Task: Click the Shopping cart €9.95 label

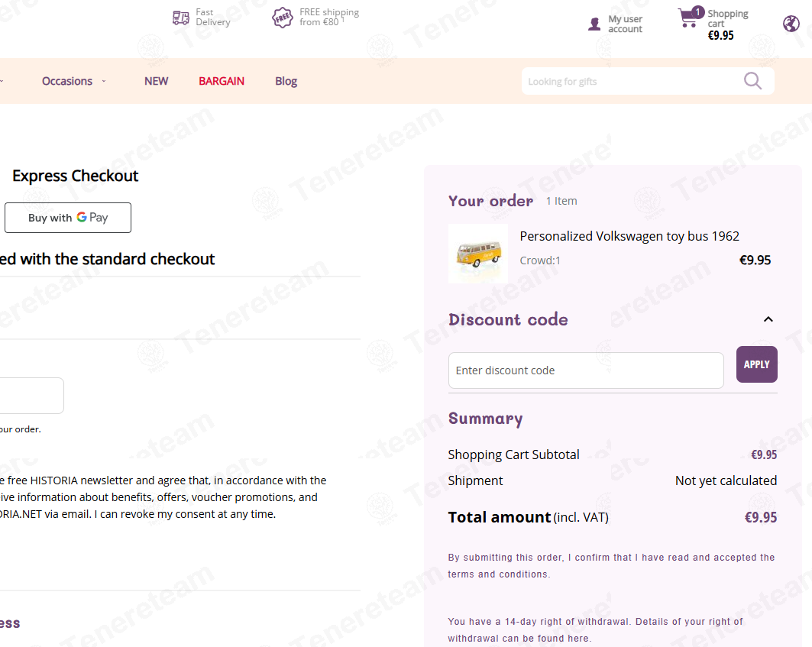Action: tap(727, 24)
